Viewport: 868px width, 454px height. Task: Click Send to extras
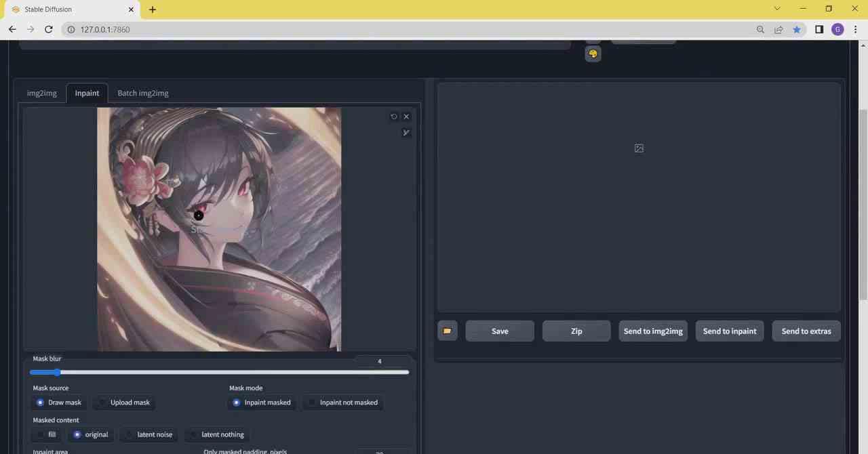coord(806,331)
